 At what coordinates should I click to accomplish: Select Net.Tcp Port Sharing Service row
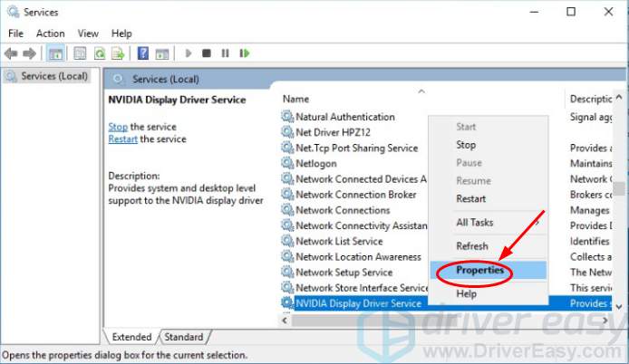pyautogui.click(x=356, y=148)
